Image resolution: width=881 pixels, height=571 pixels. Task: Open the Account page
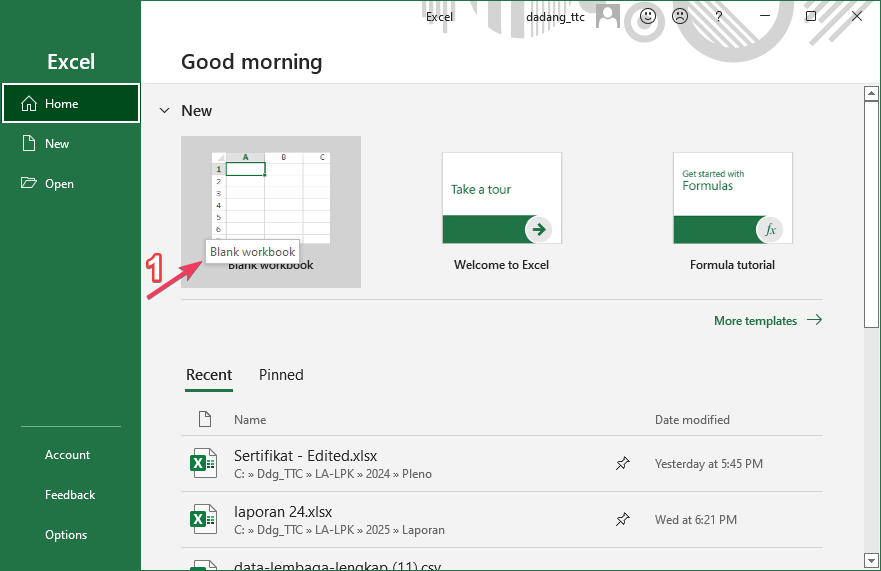coord(67,455)
